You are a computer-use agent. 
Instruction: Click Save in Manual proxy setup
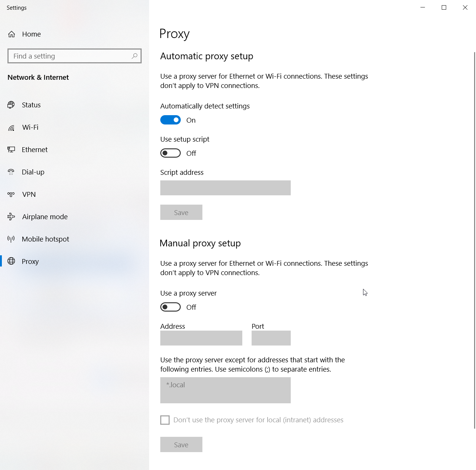pyautogui.click(x=181, y=444)
